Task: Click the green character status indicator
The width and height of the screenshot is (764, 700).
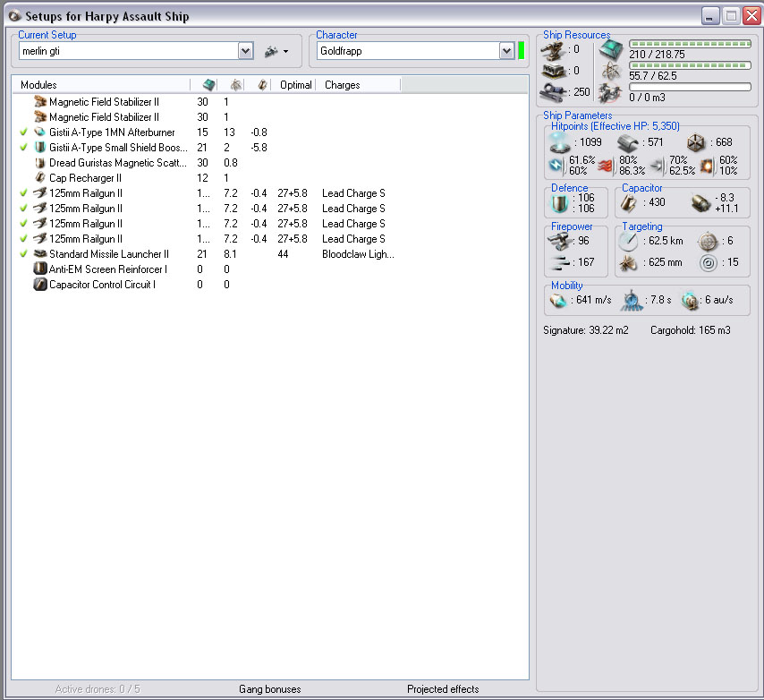Action: coord(521,51)
